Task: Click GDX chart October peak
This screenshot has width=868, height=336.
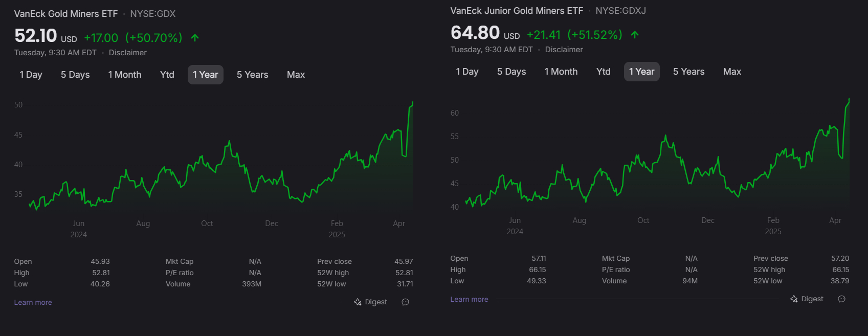Action: tap(229, 142)
